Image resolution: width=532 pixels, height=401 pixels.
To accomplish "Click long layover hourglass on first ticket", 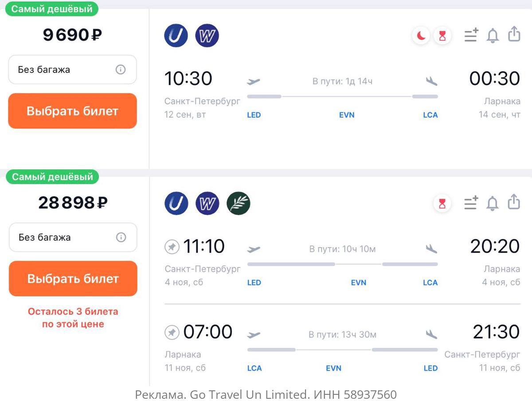I will tap(442, 36).
